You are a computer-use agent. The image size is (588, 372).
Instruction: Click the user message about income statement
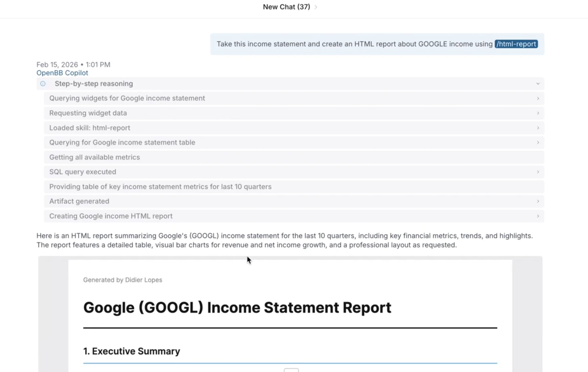[377, 44]
